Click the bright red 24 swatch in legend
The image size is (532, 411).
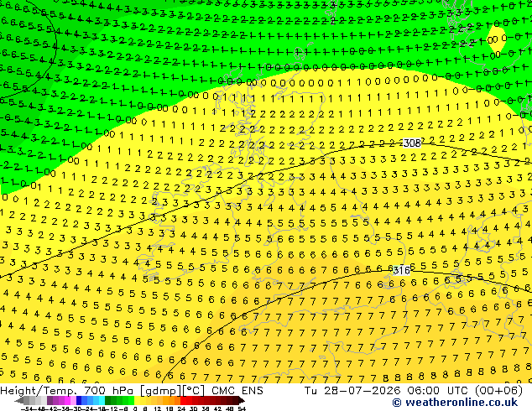point(183,401)
